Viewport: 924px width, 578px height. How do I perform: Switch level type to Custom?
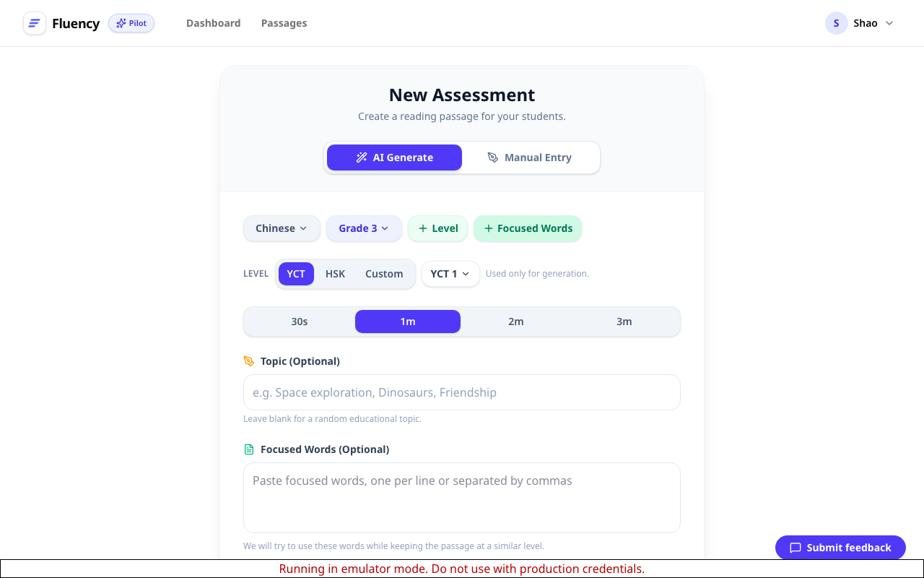(x=384, y=273)
